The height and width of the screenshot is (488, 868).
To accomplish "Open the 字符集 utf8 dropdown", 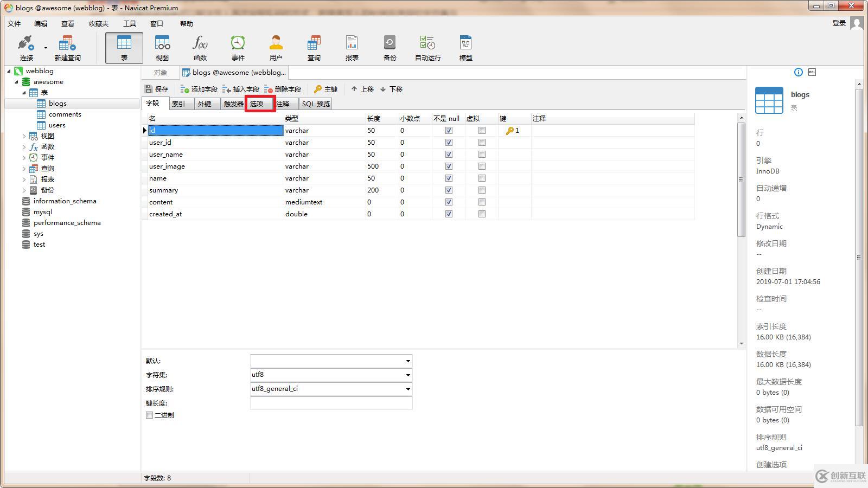I will pyautogui.click(x=407, y=375).
